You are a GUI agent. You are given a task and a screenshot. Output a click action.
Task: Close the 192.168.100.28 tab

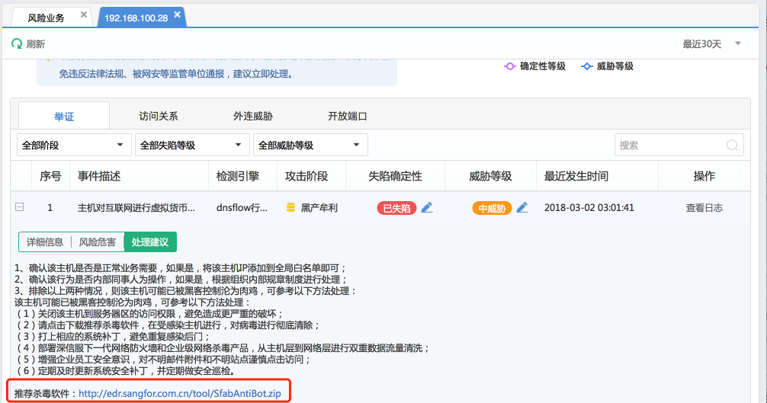coord(177,15)
